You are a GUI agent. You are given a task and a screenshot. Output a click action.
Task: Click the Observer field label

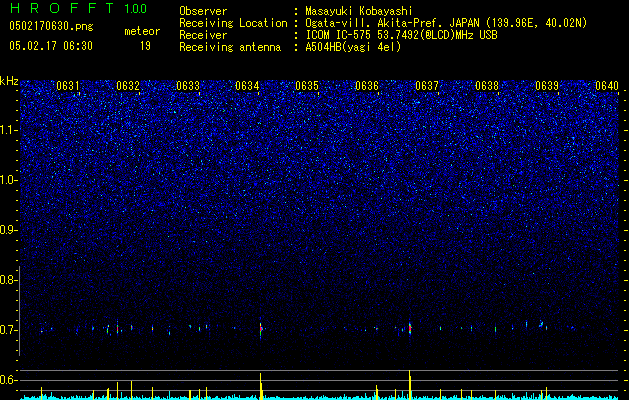click(x=203, y=11)
